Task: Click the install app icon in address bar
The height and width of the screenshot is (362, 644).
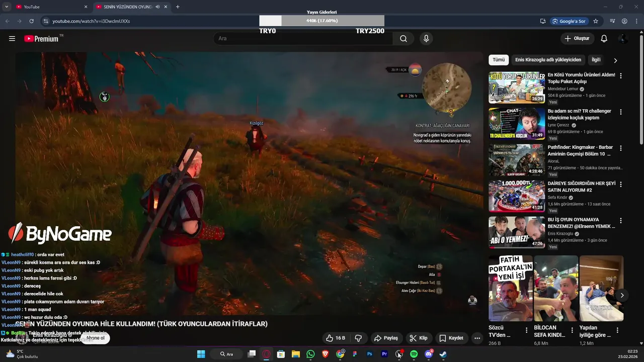Action: (x=543, y=21)
